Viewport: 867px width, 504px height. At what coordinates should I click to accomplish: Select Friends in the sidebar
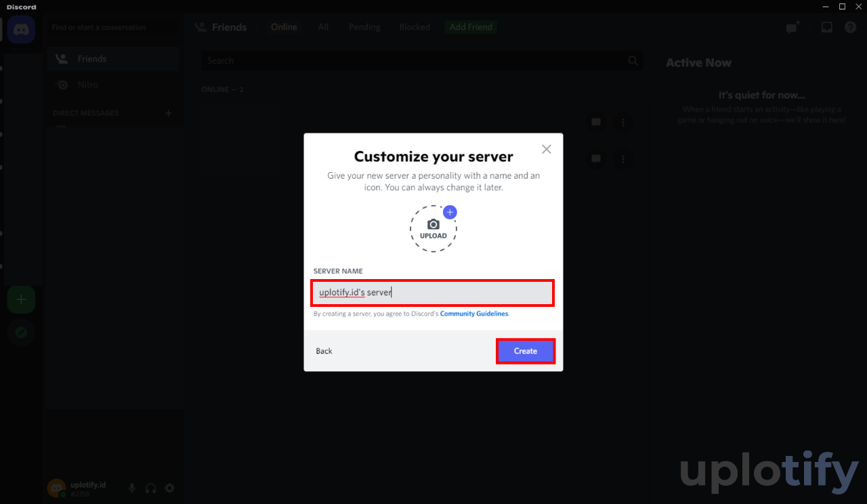click(x=113, y=59)
